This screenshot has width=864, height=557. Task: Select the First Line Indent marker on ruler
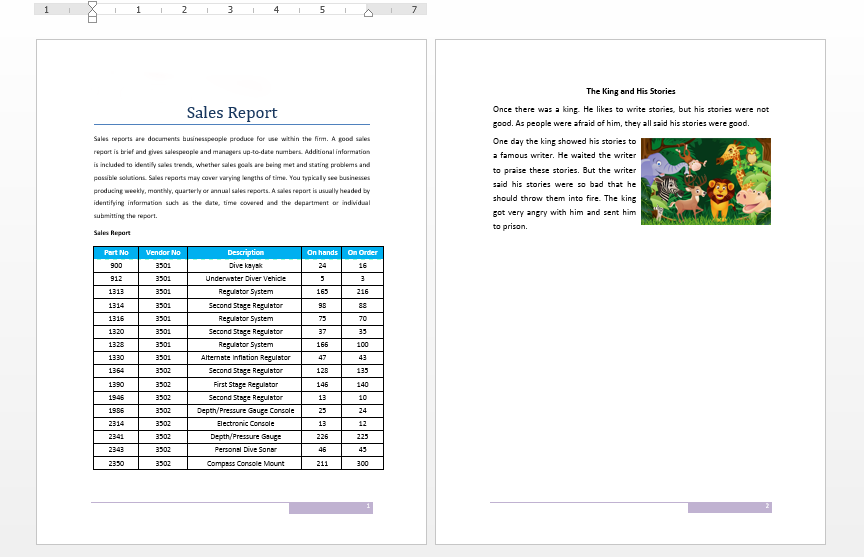[x=93, y=6]
